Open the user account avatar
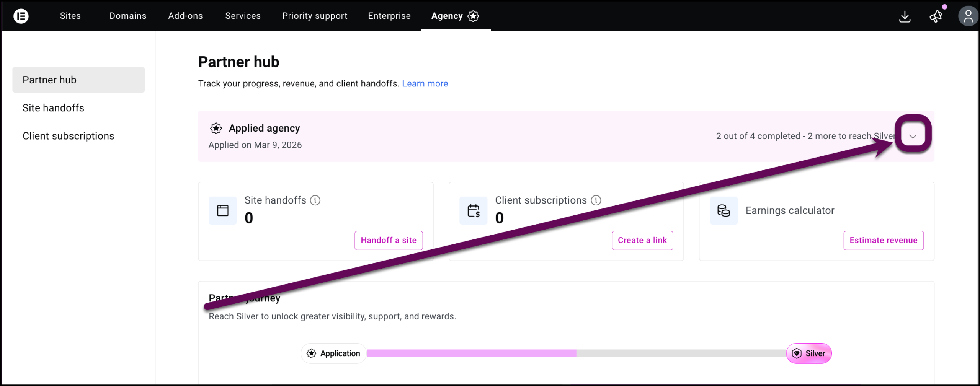Viewport: 980px width, 386px height. pos(968,16)
